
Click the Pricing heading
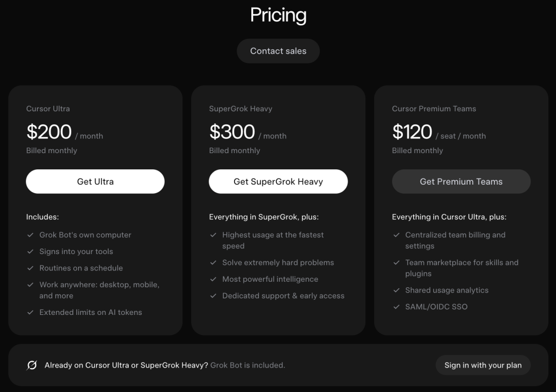click(x=278, y=15)
